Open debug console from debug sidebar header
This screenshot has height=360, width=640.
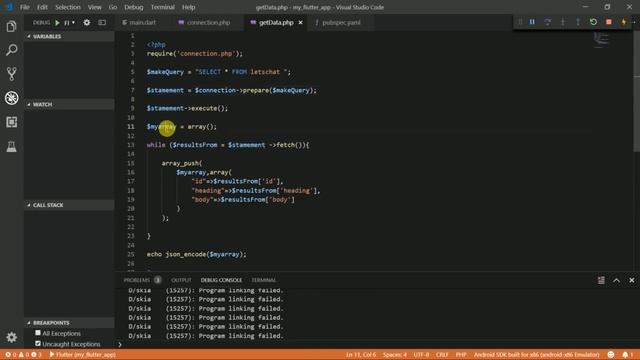pos(102,23)
